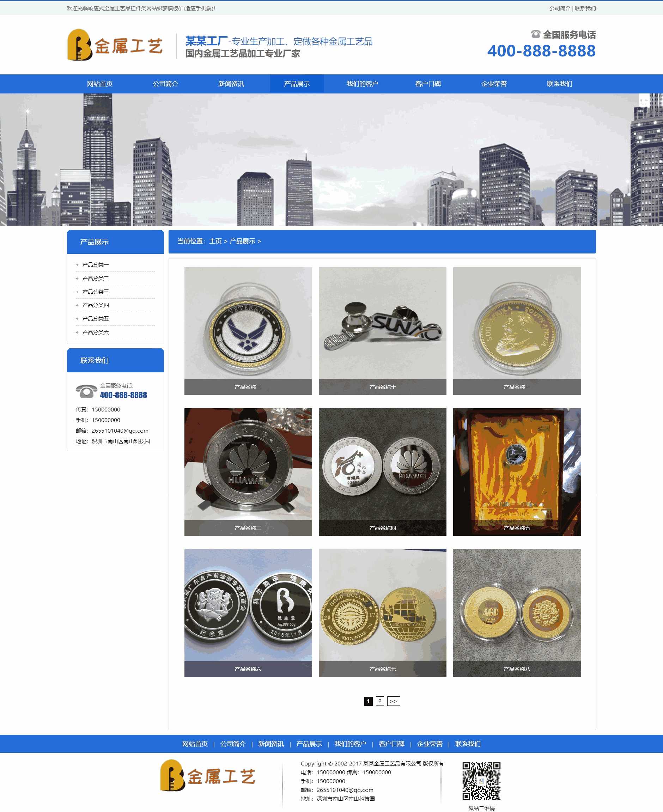Viewport: 663px width, 812px height.
Task: Click the phone icon beside 全国服务电话 header
Action: [535, 34]
